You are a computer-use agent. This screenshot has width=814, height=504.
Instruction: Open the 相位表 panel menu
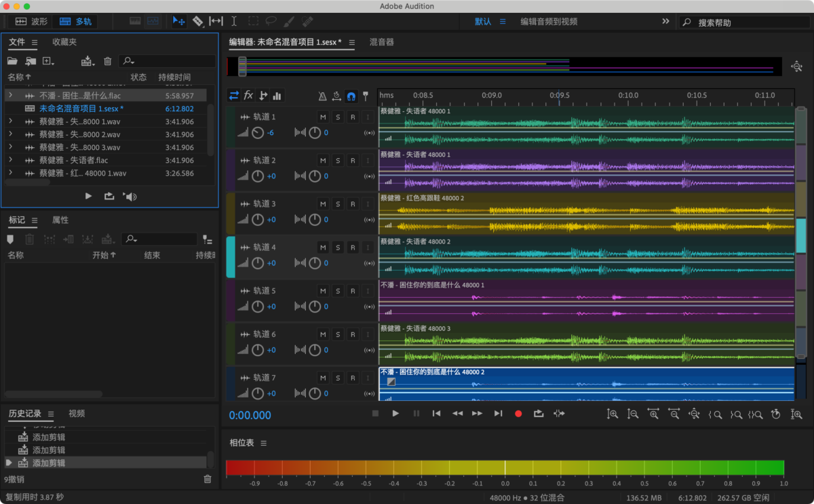[x=263, y=443]
